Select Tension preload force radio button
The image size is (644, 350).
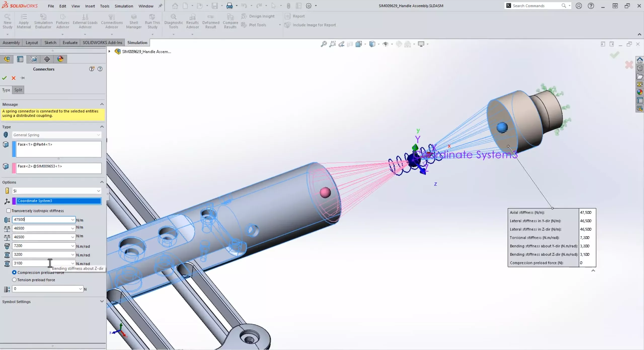coord(14,280)
